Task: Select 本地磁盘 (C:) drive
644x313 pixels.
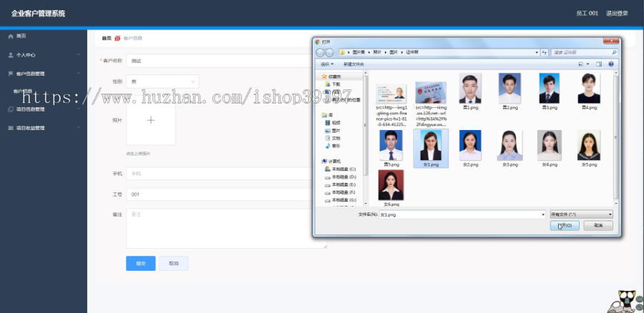Action: (x=341, y=169)
